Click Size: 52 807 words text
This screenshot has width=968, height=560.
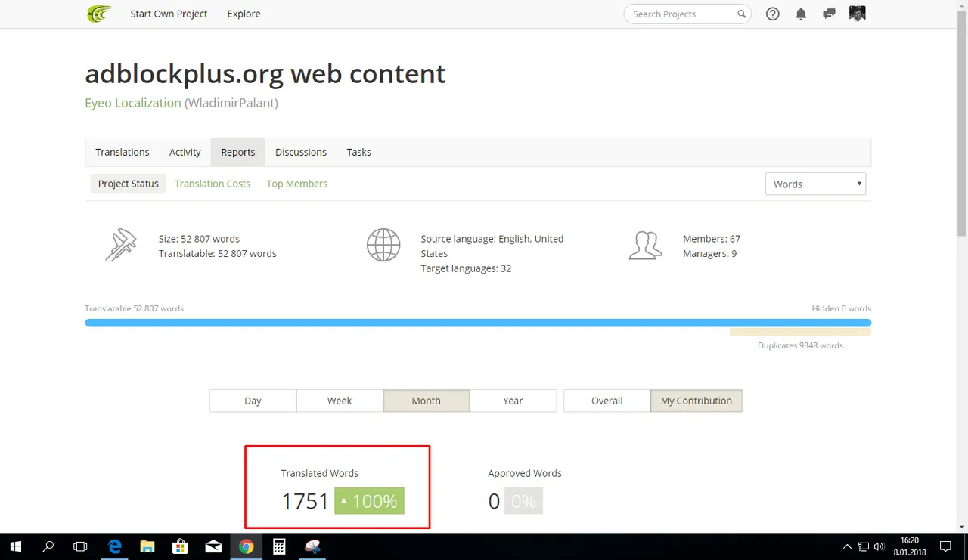[x=199, y=239]
